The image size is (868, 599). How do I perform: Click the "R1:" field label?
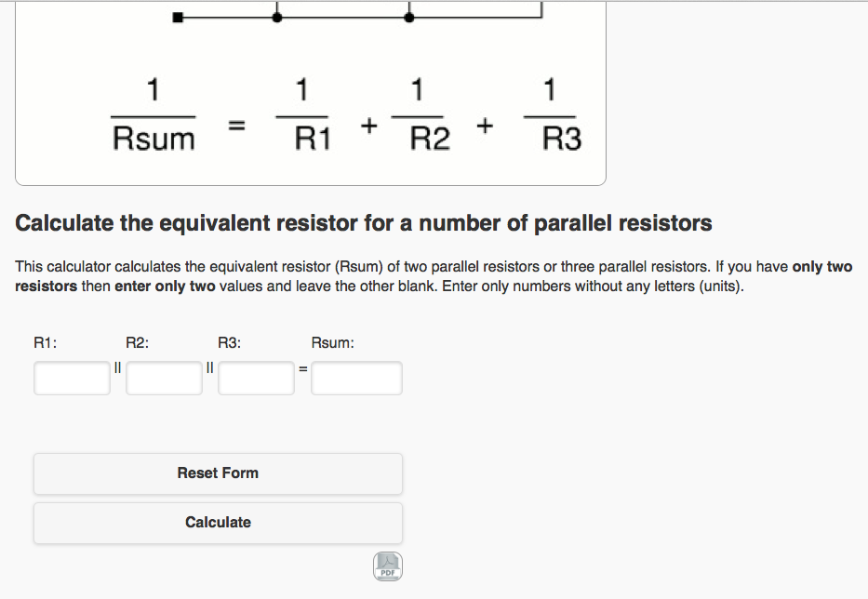click(x=46, y=342)
